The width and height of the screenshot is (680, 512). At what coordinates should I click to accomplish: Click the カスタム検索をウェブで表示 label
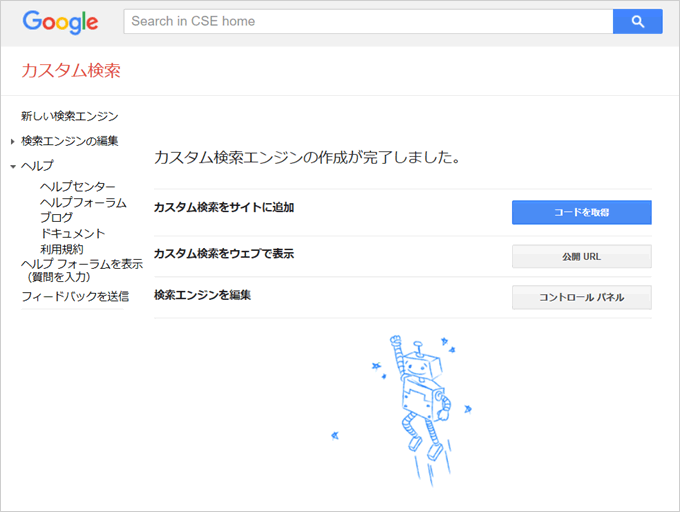pos(224,253)
